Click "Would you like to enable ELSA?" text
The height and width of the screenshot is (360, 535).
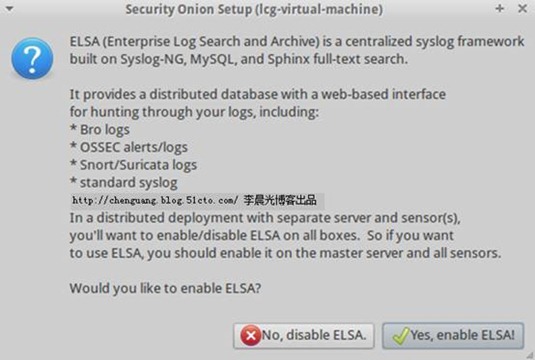(165, 288)
